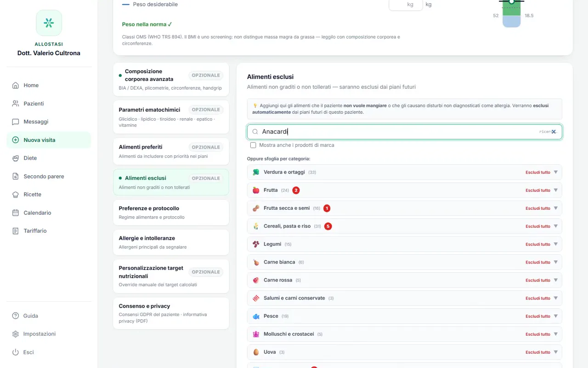Expand the Frutta secca e semi arrow
Image resolution: width=588 pixels, height=368 pixels.
[555, 208]
